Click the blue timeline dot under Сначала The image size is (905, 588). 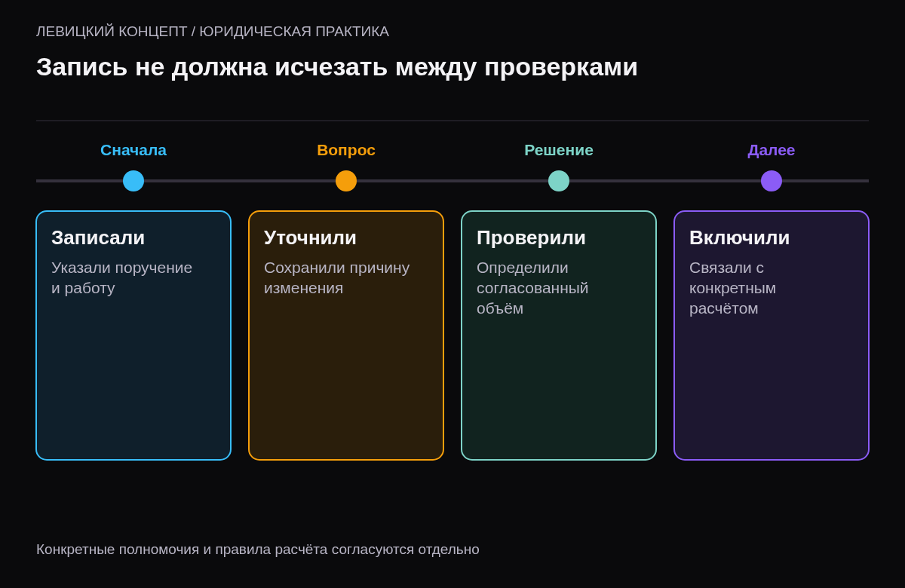point(133,181)
